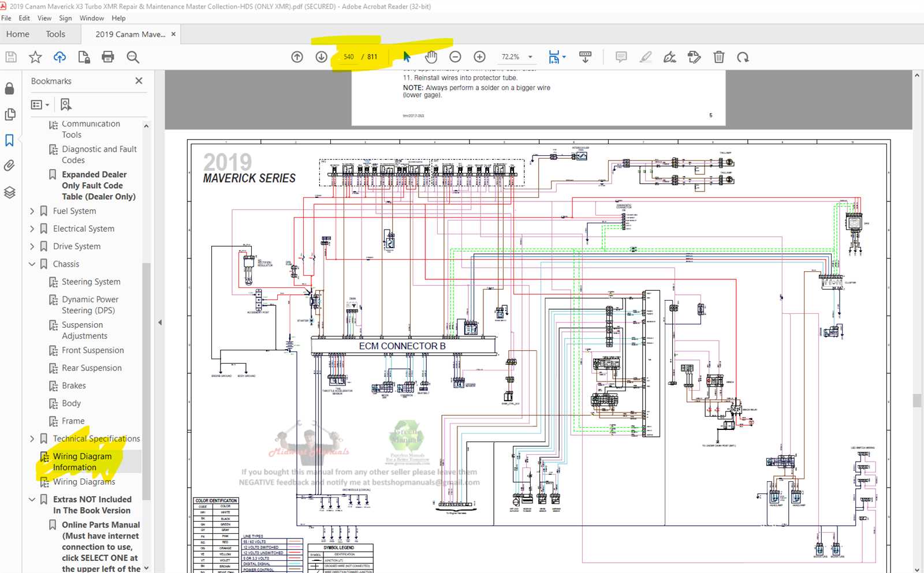The image size is (924, 573).
Task: Click the protected file icon in toolbar
Action: click(x=84, y=57)
